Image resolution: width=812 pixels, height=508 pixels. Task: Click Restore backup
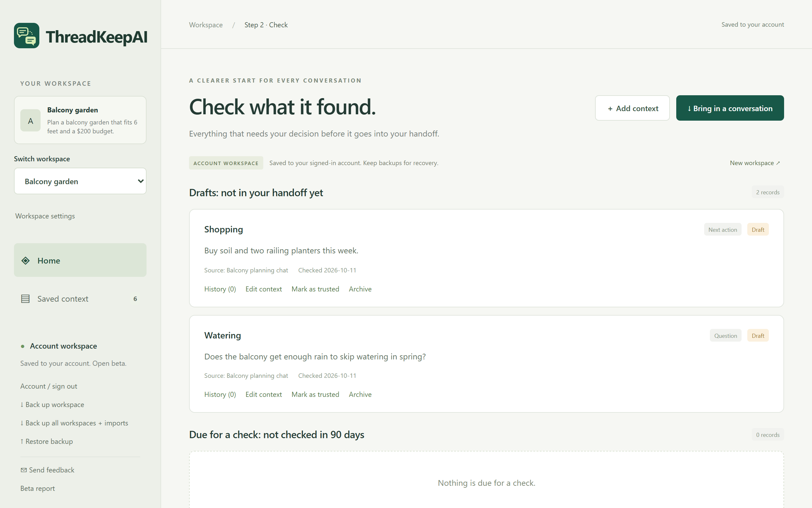click(x=47, y=441)
